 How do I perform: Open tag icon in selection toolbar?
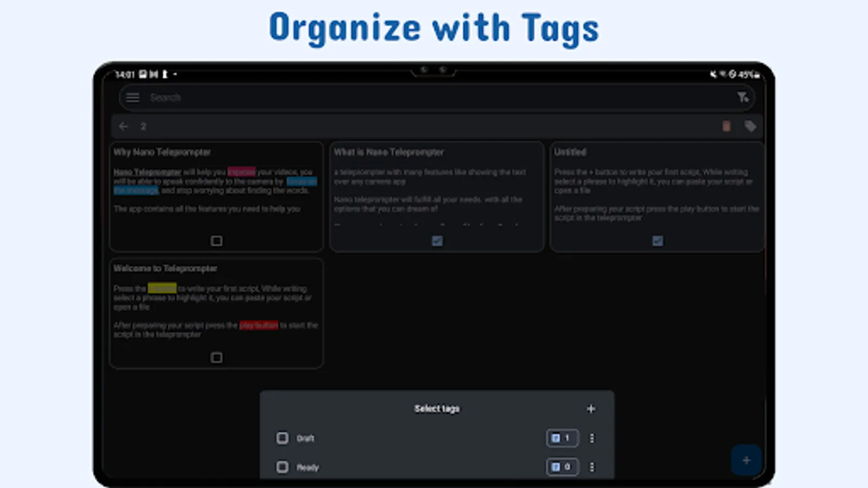point(750,126)
